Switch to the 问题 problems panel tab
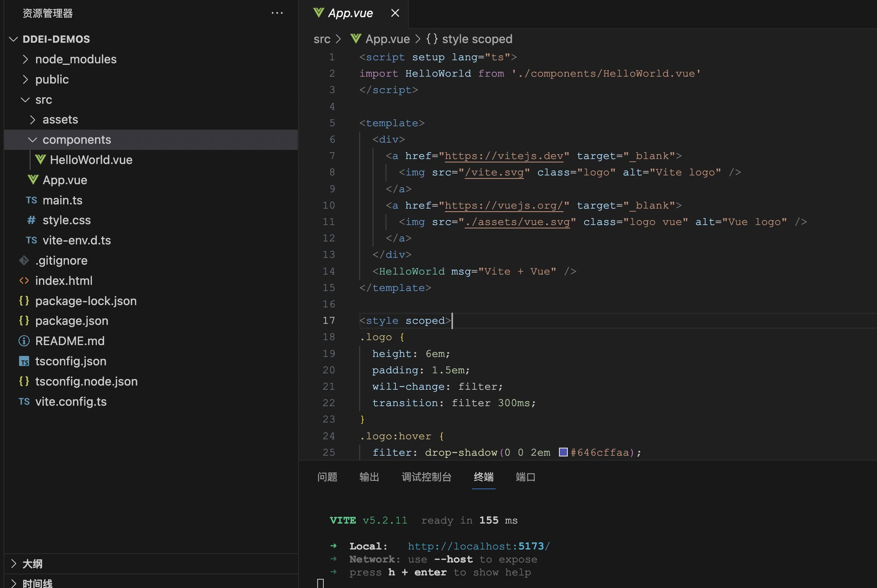877x588 pixels. click(327, 477)
